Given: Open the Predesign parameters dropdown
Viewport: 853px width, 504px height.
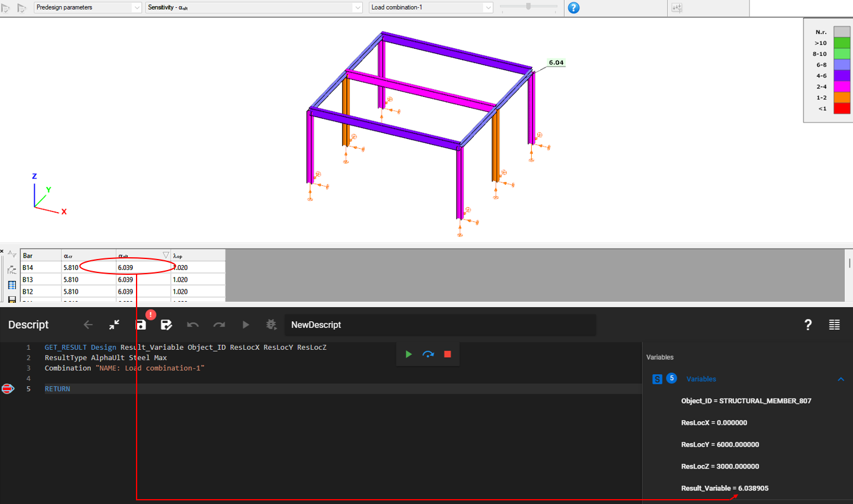Looking at the screenshot, I should (88, 7).
